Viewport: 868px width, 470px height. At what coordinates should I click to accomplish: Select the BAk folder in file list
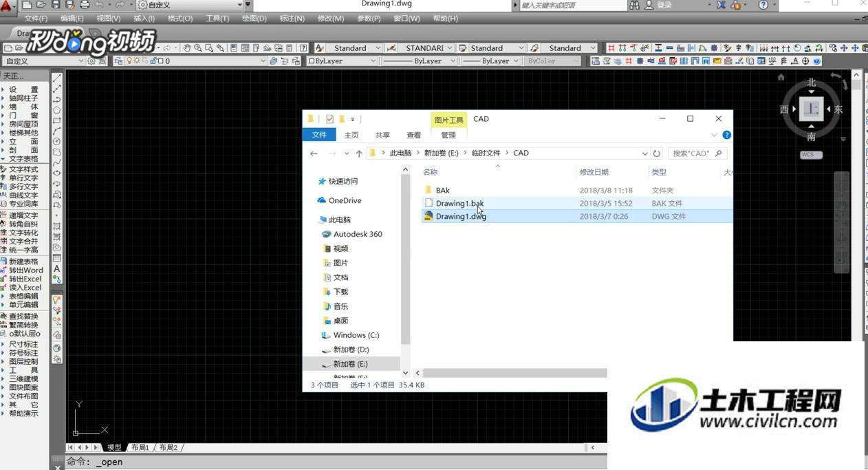pyautogui.click(x=442, y=191)
